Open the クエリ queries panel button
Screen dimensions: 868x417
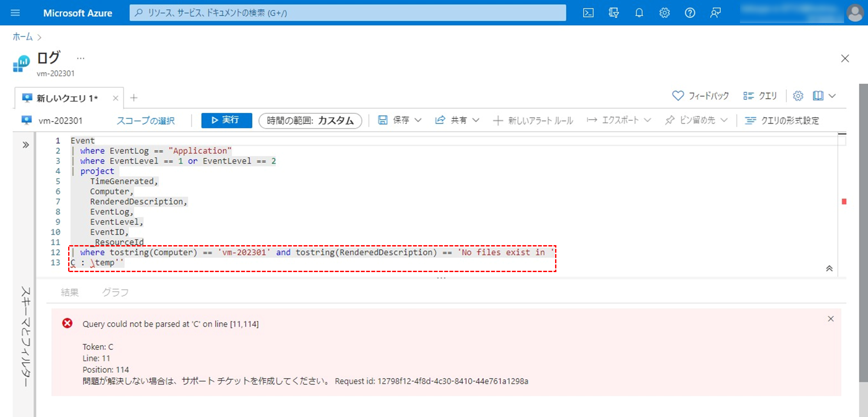click(x=760, y=96)
